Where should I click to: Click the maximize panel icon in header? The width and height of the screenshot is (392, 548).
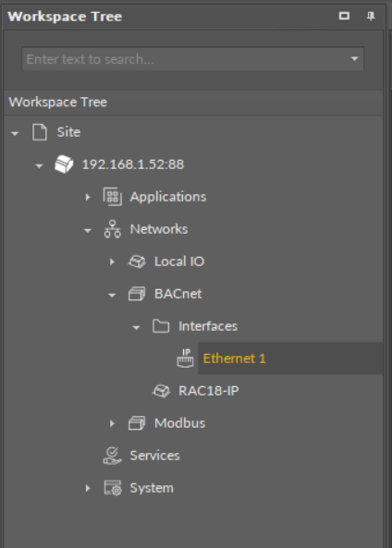tap(344, 16)
